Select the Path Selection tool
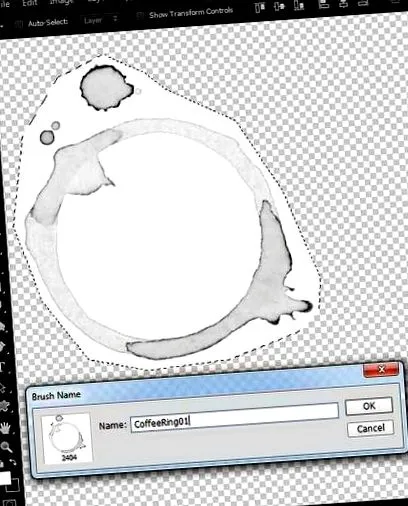 pos(3,388)
